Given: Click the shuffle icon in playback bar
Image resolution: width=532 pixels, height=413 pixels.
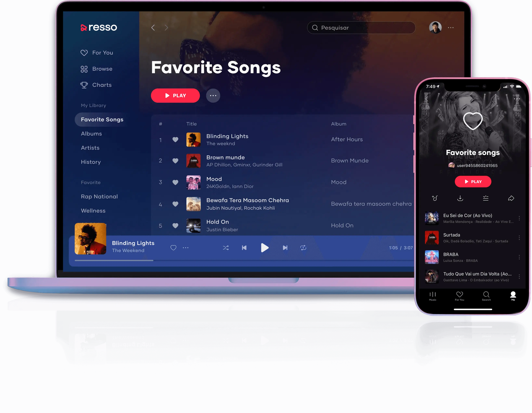Looking at the screenshot, I should coord(225,247).
